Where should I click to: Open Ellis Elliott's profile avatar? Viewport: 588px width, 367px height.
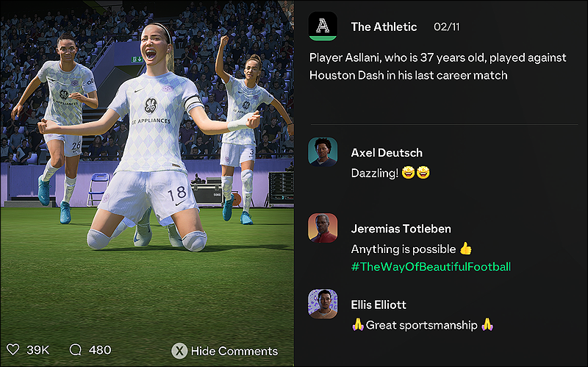click(x=323, y=304)
